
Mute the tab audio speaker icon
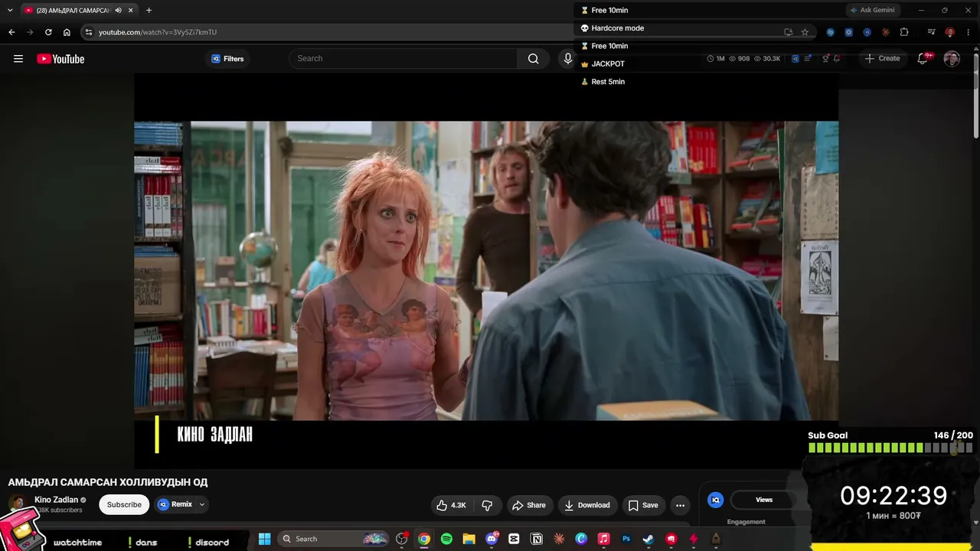click(119, 10)
